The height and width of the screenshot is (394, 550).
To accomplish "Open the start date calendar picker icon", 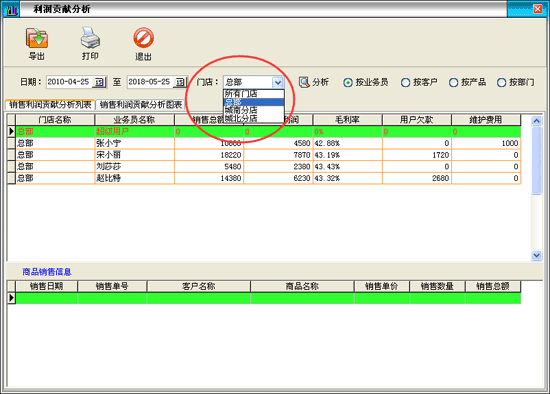I will point(100,82).
